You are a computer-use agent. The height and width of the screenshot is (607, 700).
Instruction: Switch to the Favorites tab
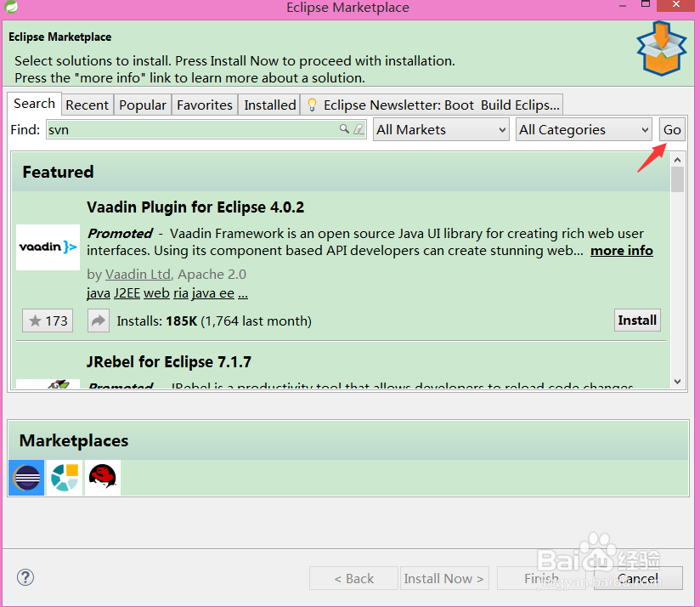click(205, 105)
